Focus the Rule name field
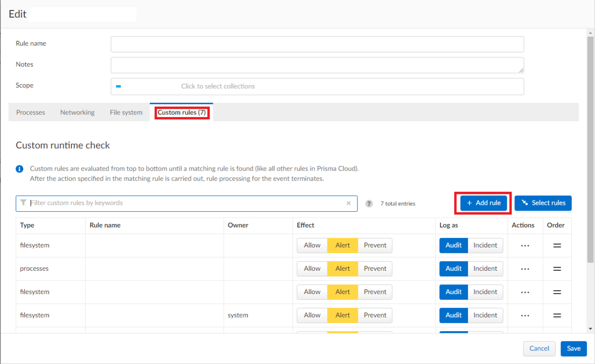 click(x=317, y=44)
